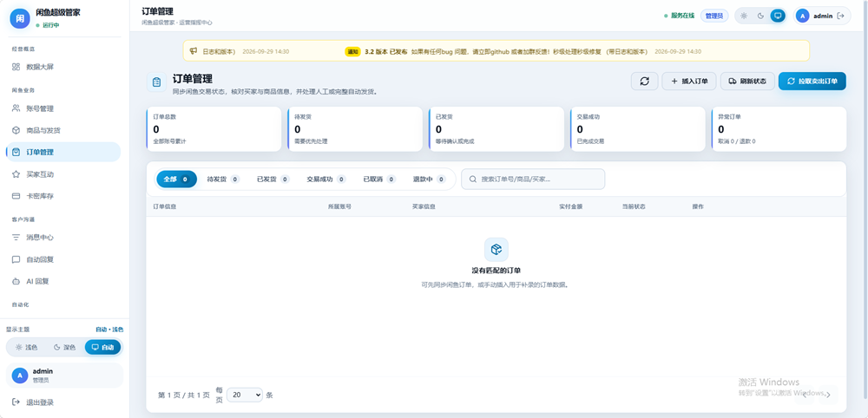
Task: Click the blue 闲 app logo in sidebar
Action: tap(20, 18)
